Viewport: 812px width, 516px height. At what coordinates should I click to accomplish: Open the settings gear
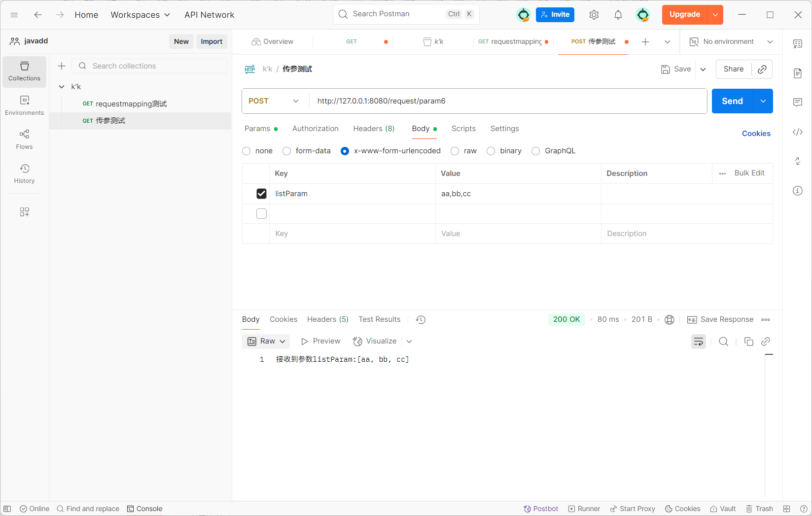594,15
